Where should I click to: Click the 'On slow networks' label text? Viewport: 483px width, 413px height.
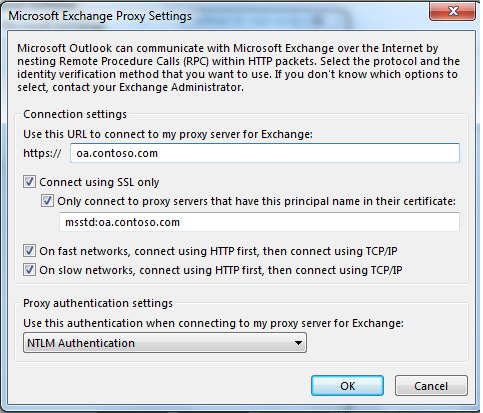click(x=221, y=270)
